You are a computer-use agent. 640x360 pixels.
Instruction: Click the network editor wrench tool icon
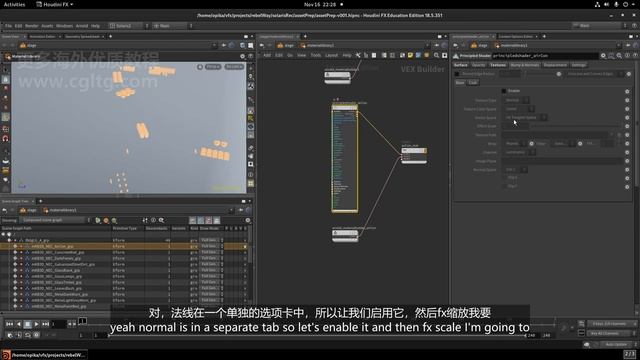358,55
